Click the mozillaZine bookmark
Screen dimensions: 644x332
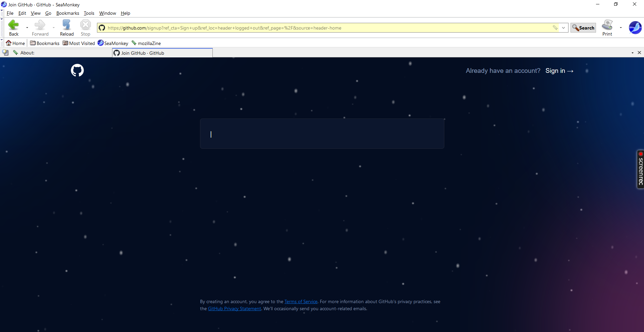[147, 43]
